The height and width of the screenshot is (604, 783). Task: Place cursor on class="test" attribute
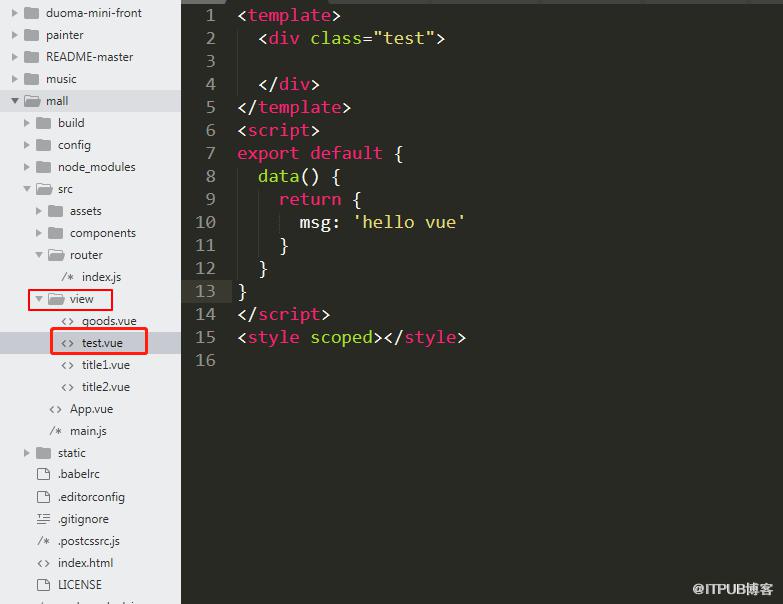coord(372,38)
